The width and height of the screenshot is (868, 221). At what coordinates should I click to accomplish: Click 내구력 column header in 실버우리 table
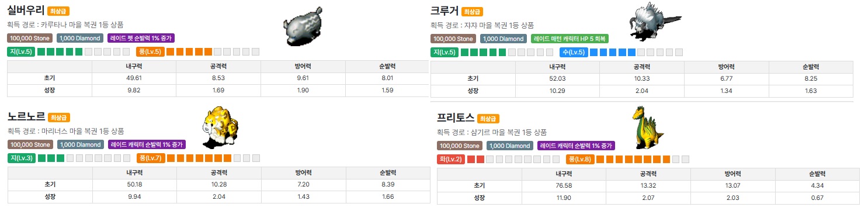click(x=134, y=66)
